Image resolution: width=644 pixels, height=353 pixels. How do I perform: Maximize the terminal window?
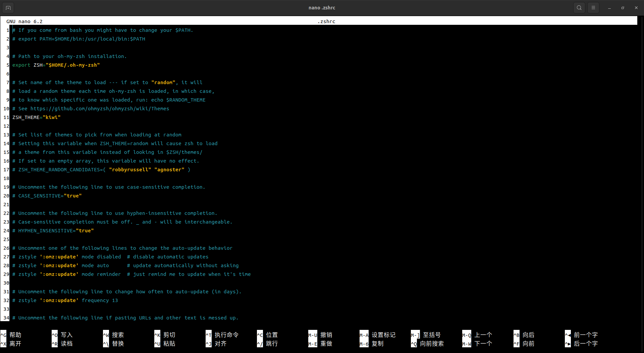click(x=623, y=8)
